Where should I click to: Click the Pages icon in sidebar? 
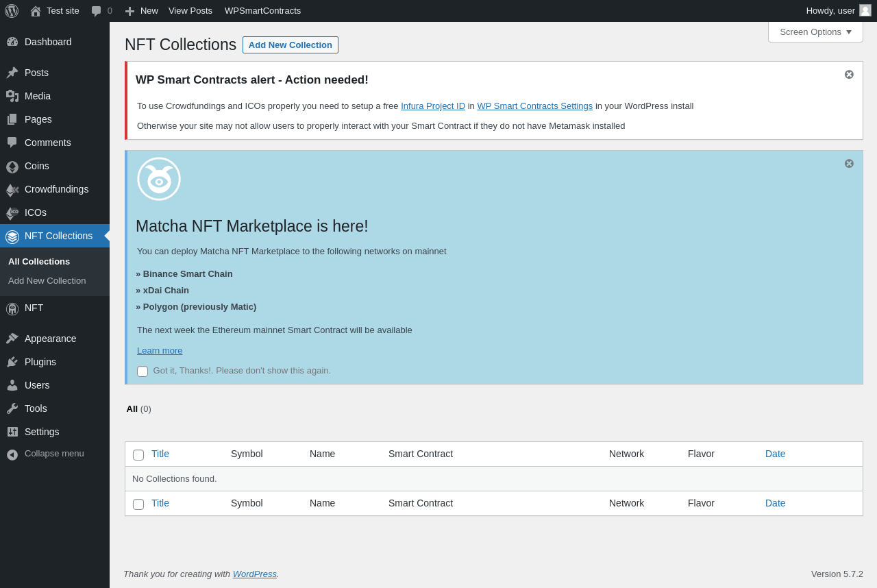tap(12, 119)
